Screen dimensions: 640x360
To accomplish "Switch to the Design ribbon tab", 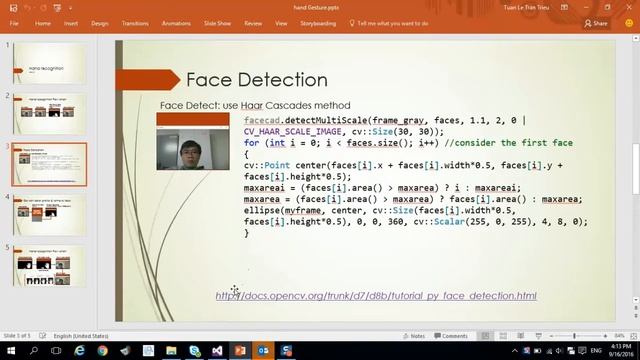I will (x=100, y=23).
